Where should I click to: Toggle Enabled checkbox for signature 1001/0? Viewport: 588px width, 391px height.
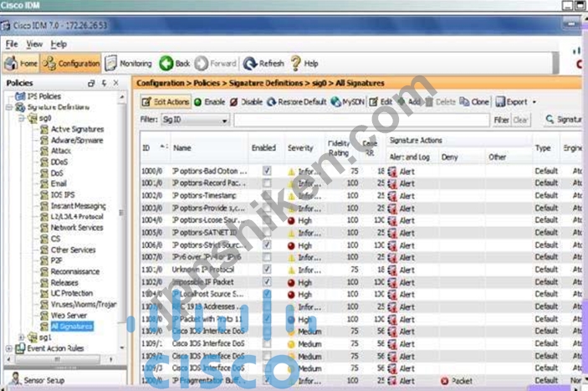[267, 183]
